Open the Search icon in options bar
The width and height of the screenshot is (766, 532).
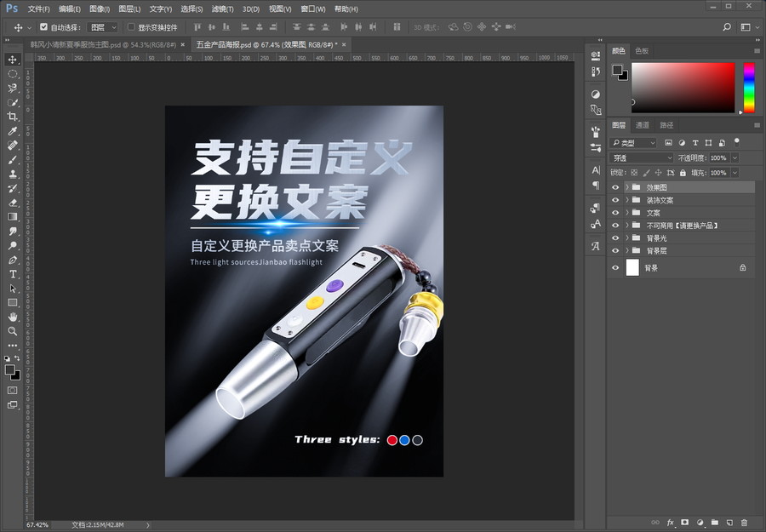point(727,27)
